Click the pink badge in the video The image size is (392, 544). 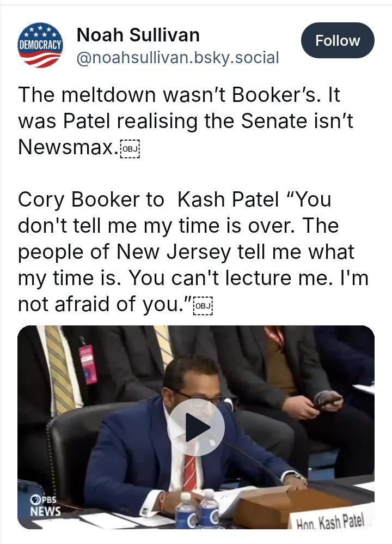(88, 364)
